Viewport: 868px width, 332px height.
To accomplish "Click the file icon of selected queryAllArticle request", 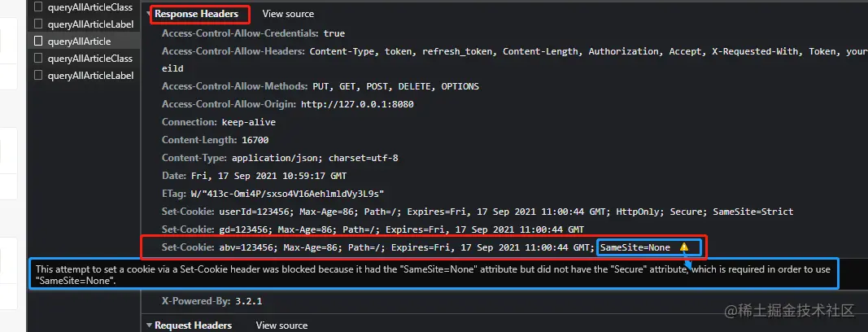I will tap(38, 41).
